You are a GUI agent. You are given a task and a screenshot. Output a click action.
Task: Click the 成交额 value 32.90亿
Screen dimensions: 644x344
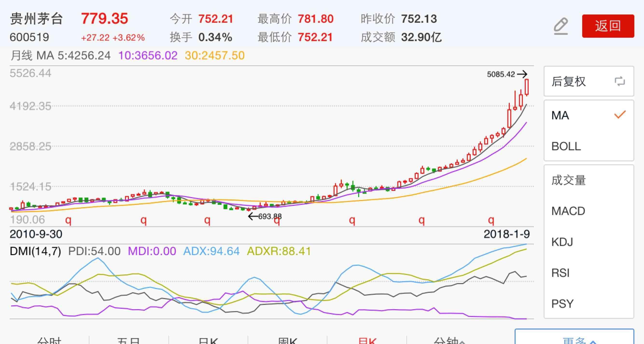tap(421, 37)
